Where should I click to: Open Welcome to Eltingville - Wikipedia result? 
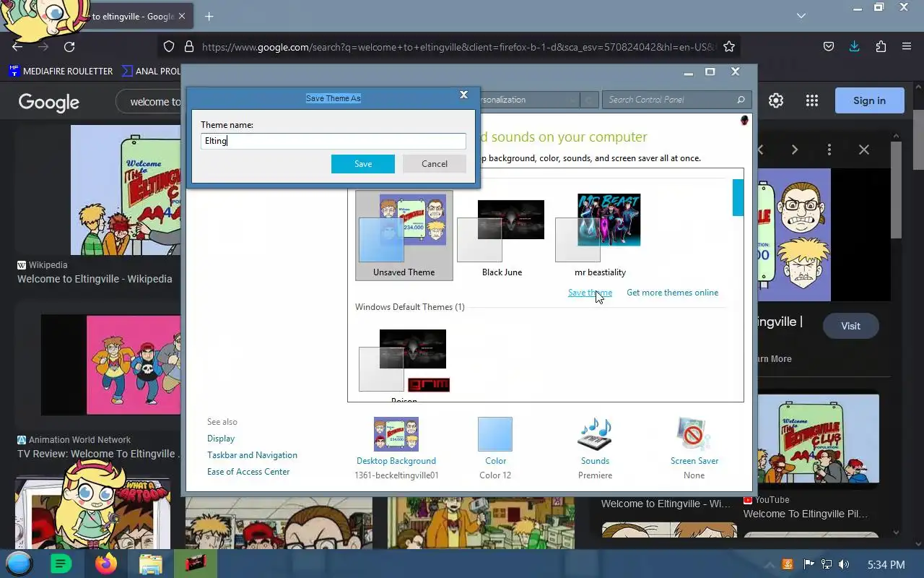(95, 279)
